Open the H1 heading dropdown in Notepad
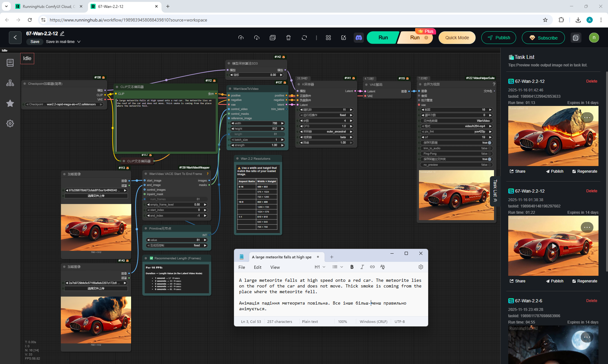 [320, 267]
